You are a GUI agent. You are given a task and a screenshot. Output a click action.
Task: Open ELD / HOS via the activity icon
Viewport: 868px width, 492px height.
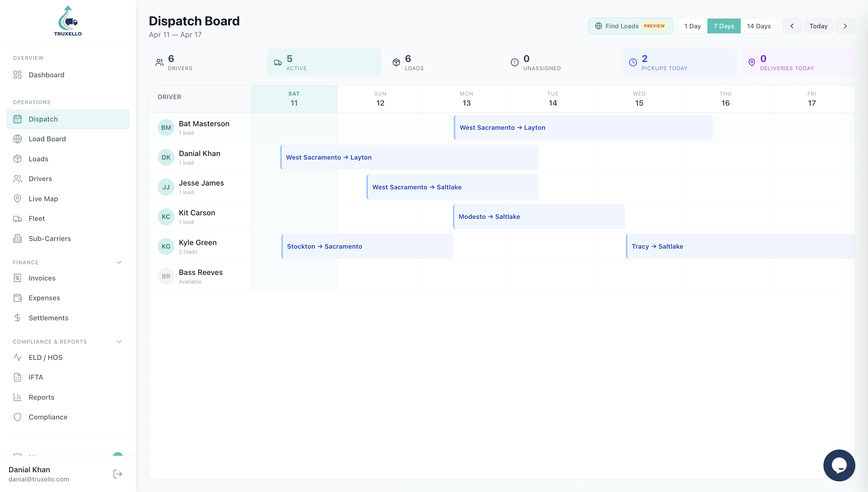18,357
